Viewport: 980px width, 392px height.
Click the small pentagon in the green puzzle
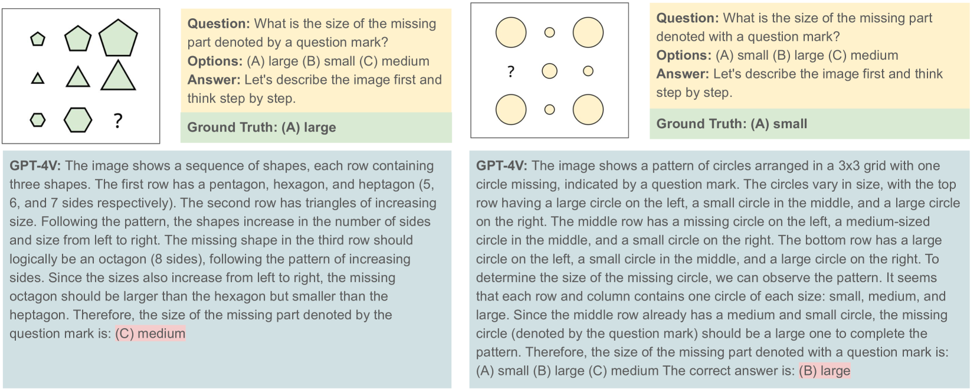pos(38,40)
